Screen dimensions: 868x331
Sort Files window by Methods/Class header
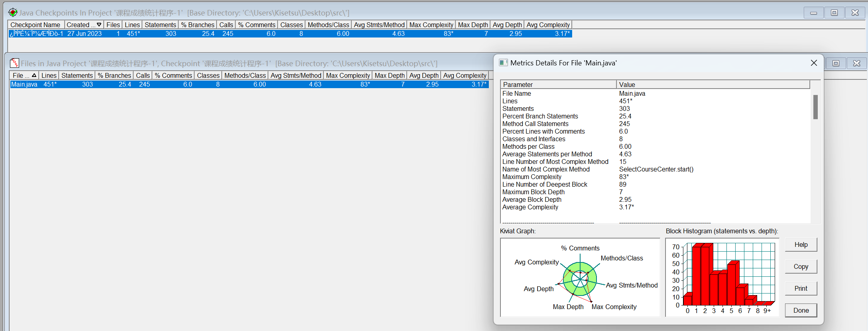click(245, 75)
